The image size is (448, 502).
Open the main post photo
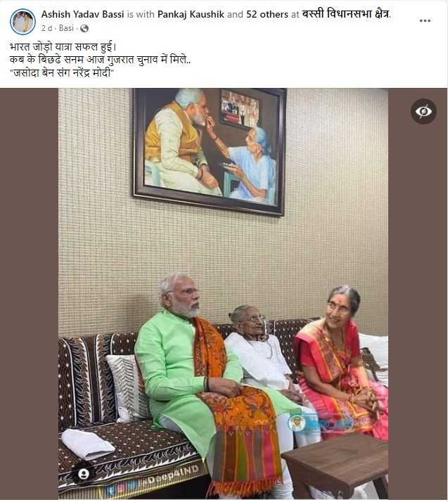(223, 294)
